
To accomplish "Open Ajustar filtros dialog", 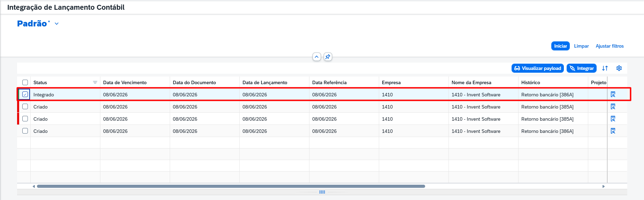I will click(x=609, y=46).
